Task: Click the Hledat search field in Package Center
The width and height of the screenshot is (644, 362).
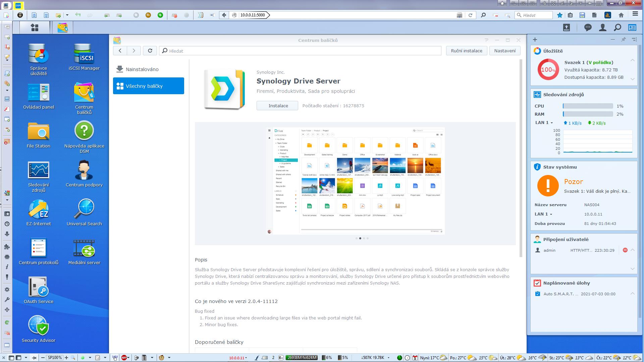Action: [x=300, y=51]
